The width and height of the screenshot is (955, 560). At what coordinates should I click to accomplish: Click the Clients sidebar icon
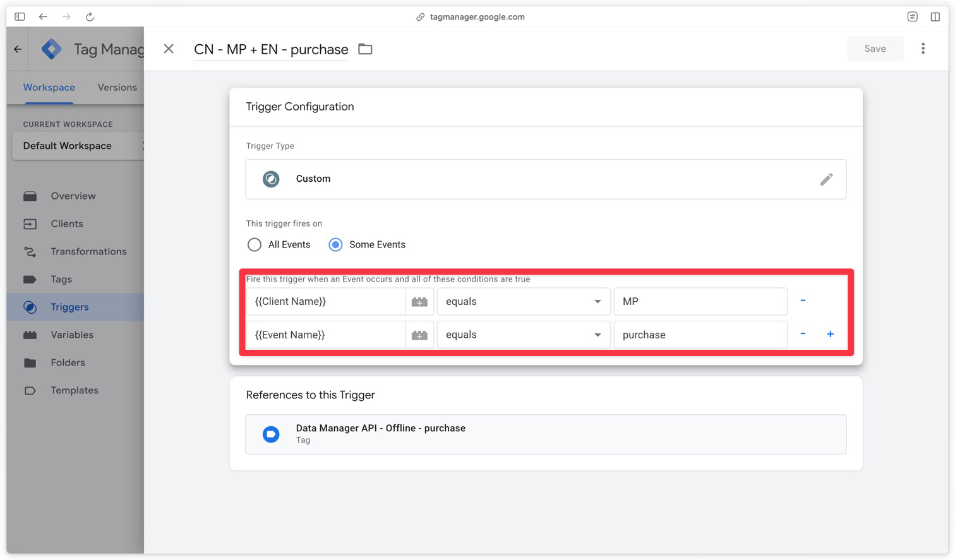[30, 224]
